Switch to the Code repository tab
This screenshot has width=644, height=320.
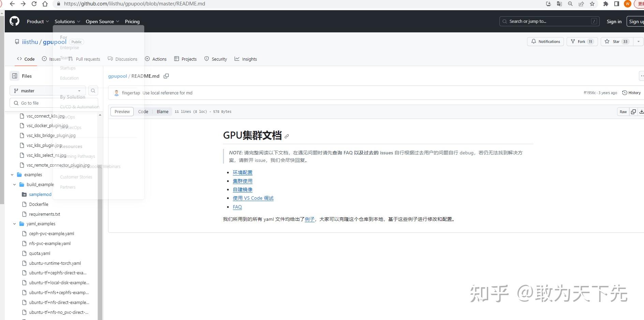(26, 59)
